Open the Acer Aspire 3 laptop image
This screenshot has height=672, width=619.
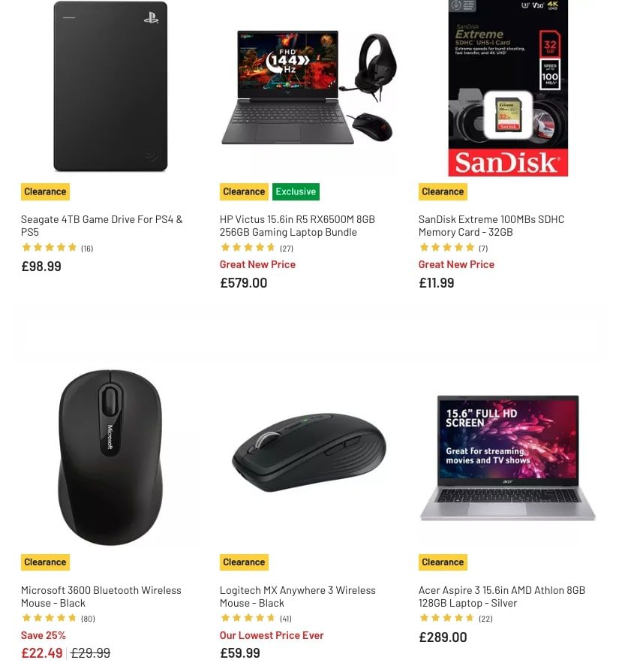click(x=508, y=458)
